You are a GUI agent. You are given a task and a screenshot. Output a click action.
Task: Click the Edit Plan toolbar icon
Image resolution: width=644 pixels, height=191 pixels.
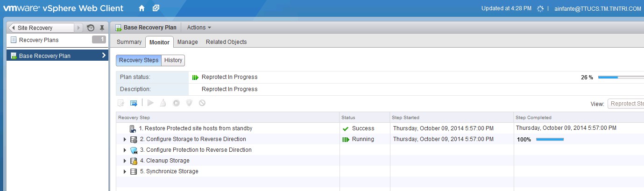point(121,103)
